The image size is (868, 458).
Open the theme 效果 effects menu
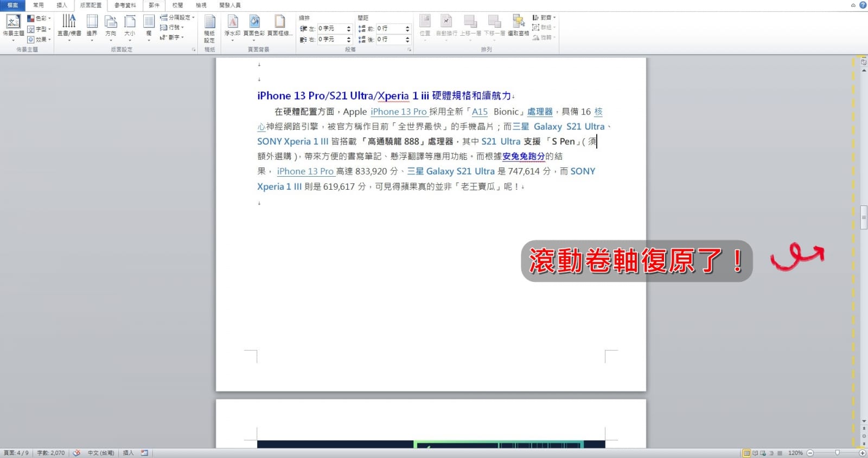coord(39,39)
